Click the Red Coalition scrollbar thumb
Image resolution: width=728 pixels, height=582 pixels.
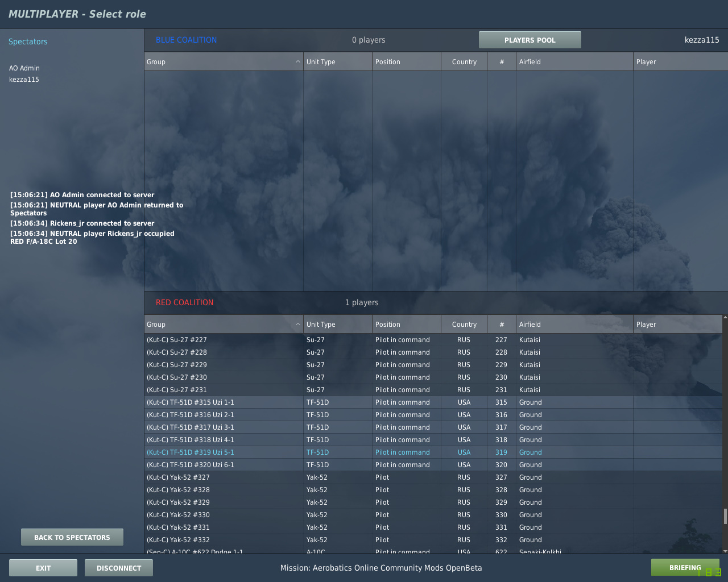point(725,516)
